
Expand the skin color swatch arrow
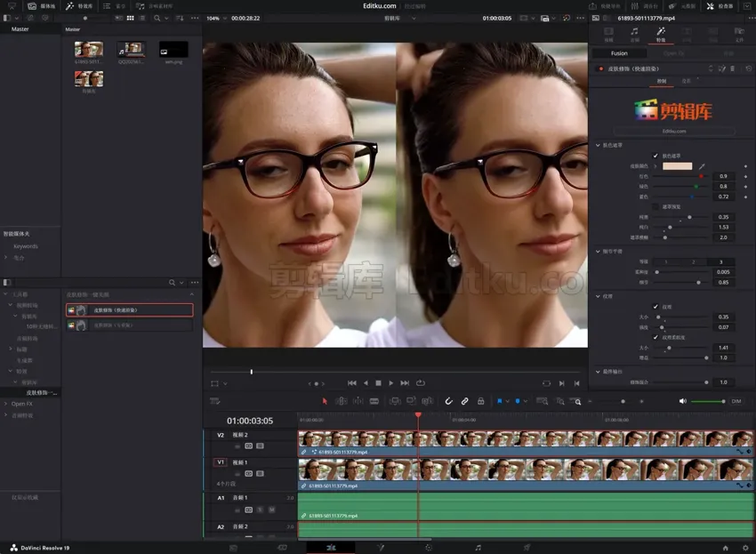pos(655,166)
